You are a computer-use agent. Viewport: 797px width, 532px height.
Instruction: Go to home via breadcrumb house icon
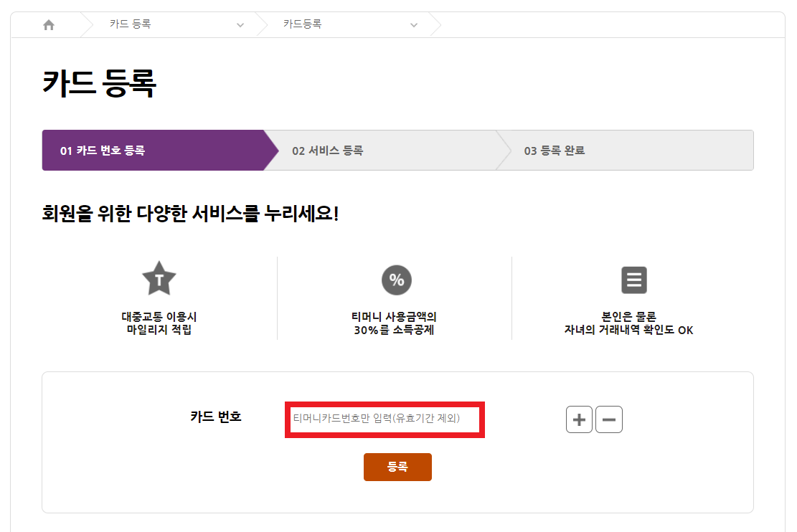[49, 25]
